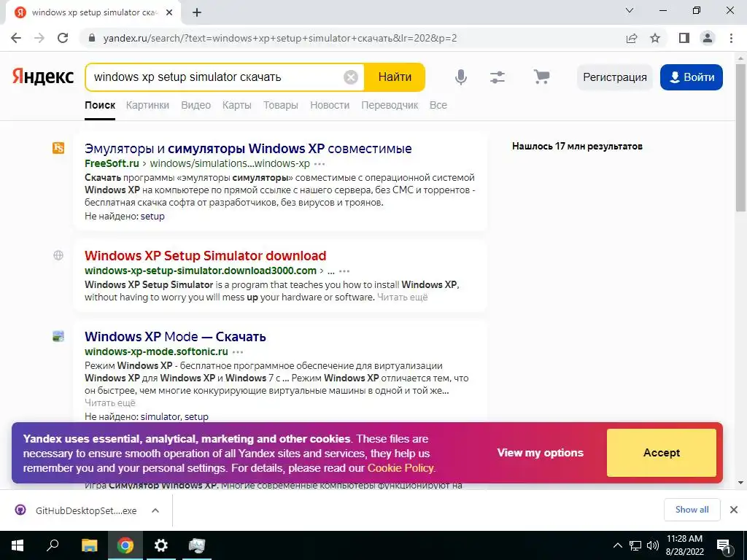This screenshot has height=560, width=747.
Task: Open the Chrome profile avatar
Action: pyautogui.click(x=708, y=38)
